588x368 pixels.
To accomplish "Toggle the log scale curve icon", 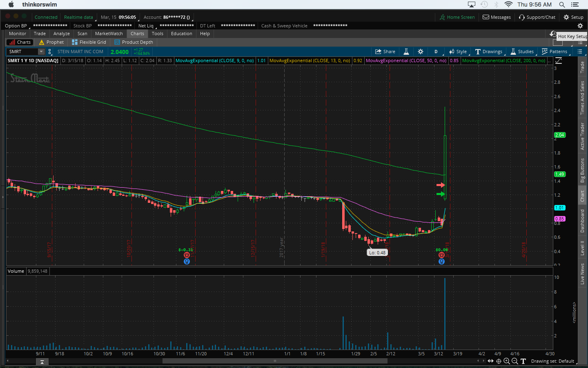I will click(559, 61).
